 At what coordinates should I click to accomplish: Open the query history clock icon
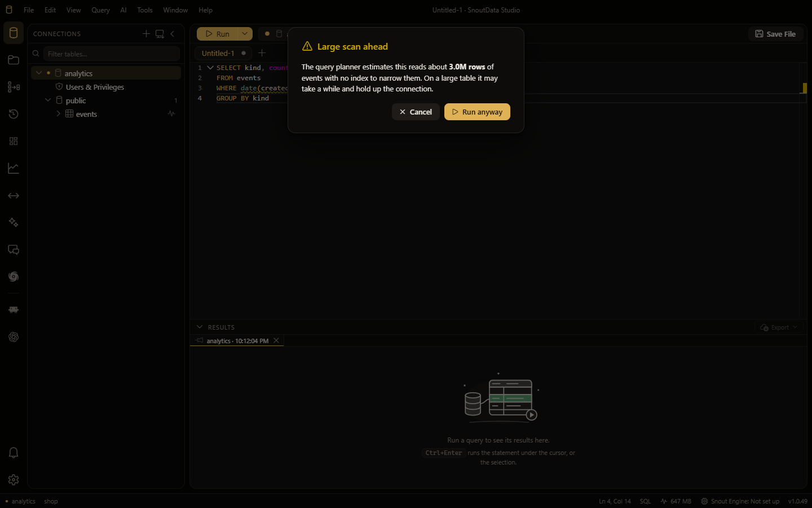coord(14,114)
